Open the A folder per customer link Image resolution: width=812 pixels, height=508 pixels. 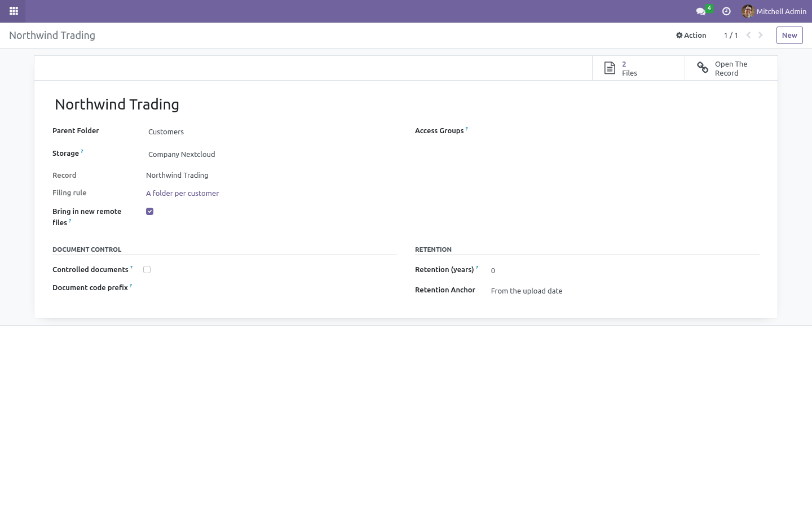(x=182, y=193)
